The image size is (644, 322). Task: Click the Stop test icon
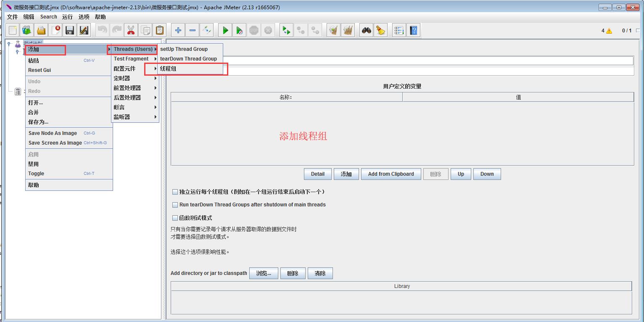[254, 30]
